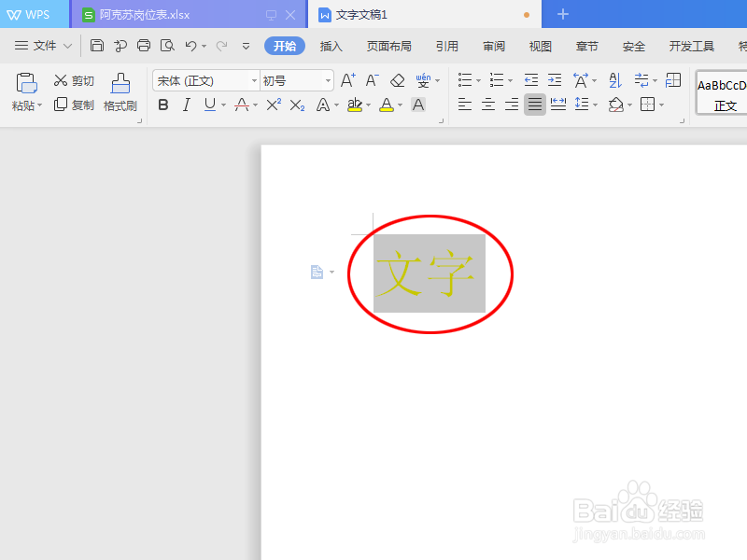Image resolution: width=747 pixels, height=560 pixels.
Task: Open the font name dropdown 宋体 (正文)
Action: point(254,80)
